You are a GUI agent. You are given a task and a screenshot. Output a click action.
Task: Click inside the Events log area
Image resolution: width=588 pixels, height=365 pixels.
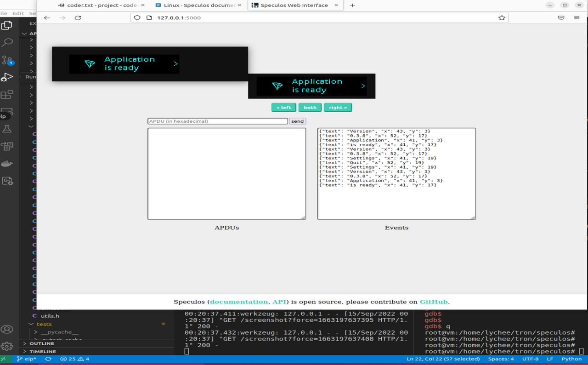tap(396, 174)
